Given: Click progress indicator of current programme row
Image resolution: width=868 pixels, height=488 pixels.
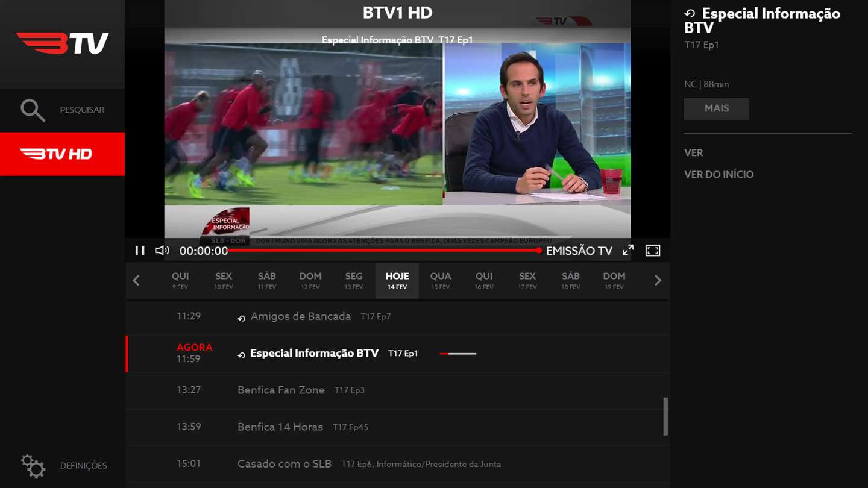Looking at the screenshot, I should pyautogui.click(x=458, y=354).
